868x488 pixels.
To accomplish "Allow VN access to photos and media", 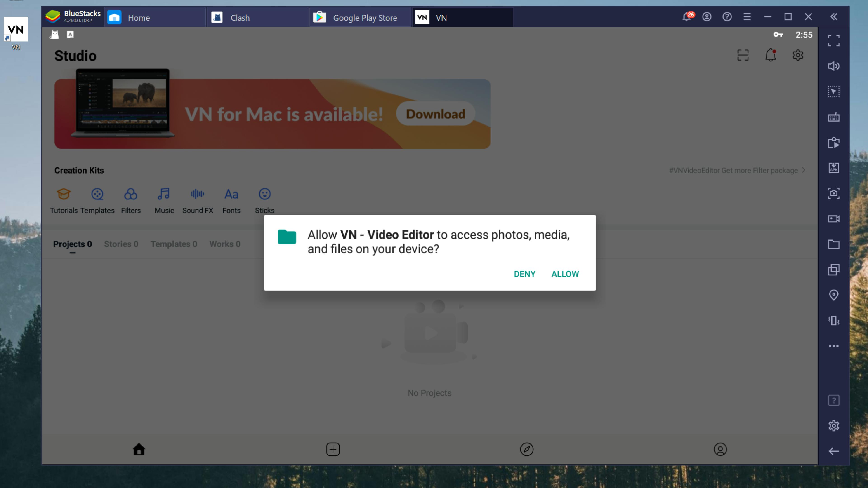I will (x=565, y=274).
